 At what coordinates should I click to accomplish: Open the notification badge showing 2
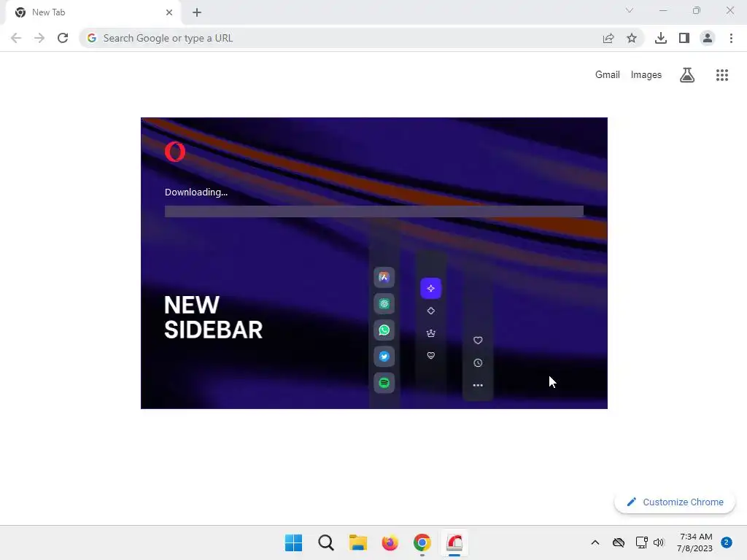727,542
